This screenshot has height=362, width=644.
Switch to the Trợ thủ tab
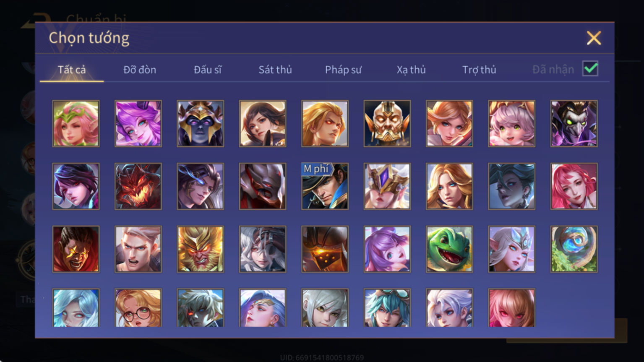click(x=479, y=70)
